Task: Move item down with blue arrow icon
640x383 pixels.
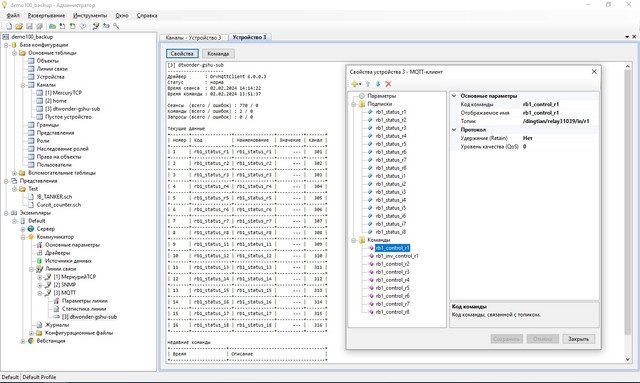Action: click(378, 84)
